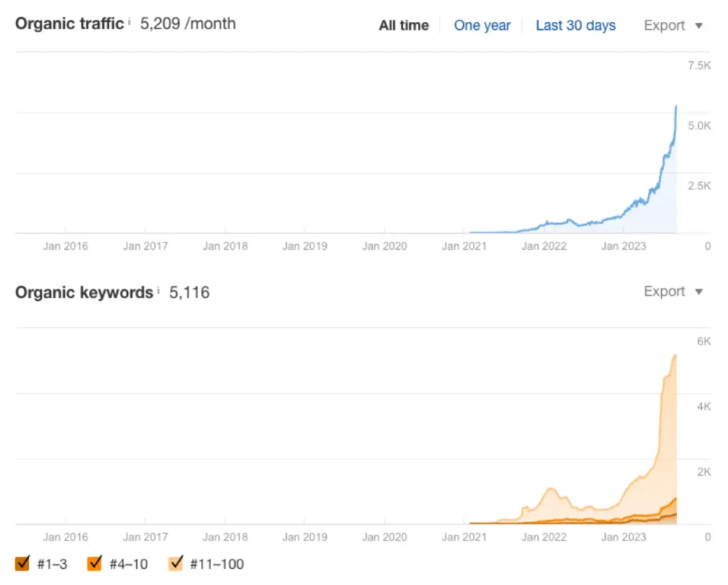Click the Organic traffic heading

click(69, 23)
